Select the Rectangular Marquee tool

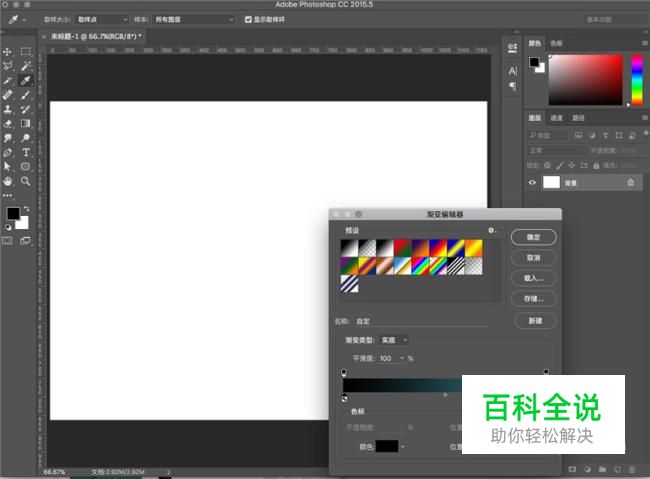click(x=26, y=51)
